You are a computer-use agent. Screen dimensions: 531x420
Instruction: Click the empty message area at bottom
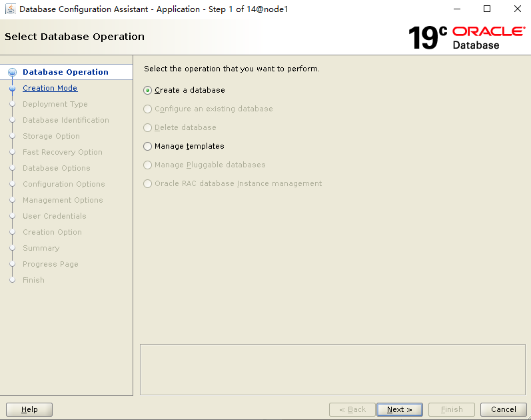point(332,369)
